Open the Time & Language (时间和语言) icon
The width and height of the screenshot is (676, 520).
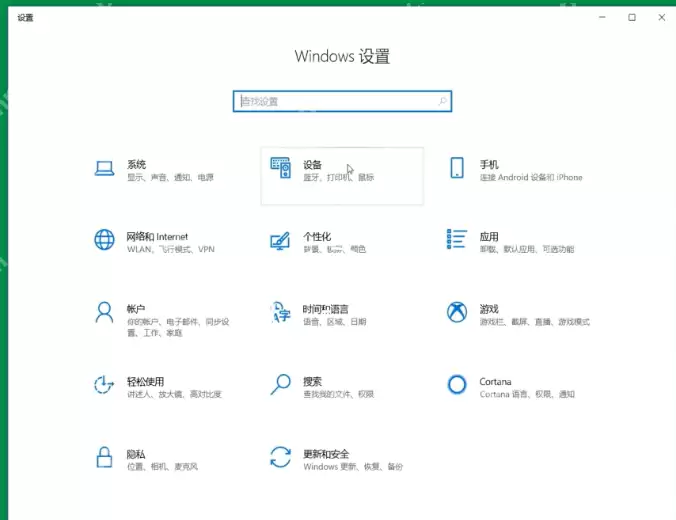coord(280,312)
